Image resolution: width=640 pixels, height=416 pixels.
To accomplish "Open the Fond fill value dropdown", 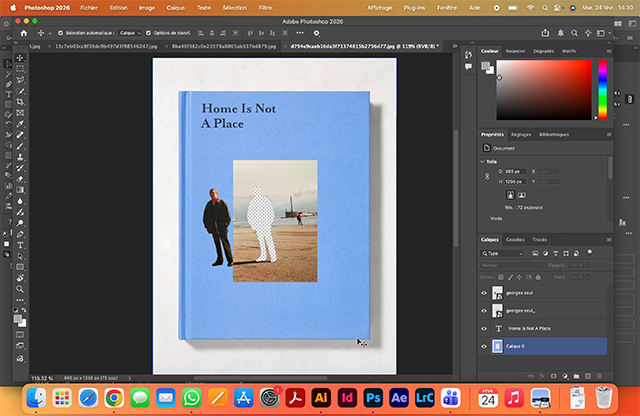I will [588, 277].
